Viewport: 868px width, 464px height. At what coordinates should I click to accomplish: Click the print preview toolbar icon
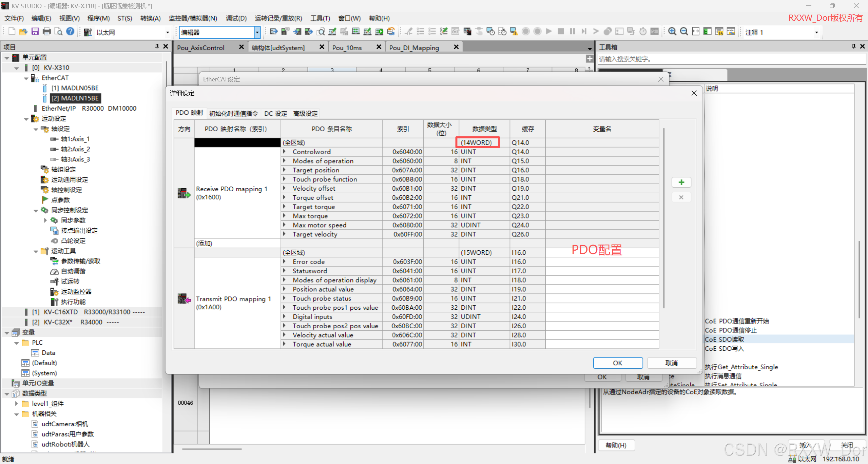point(58,32)
